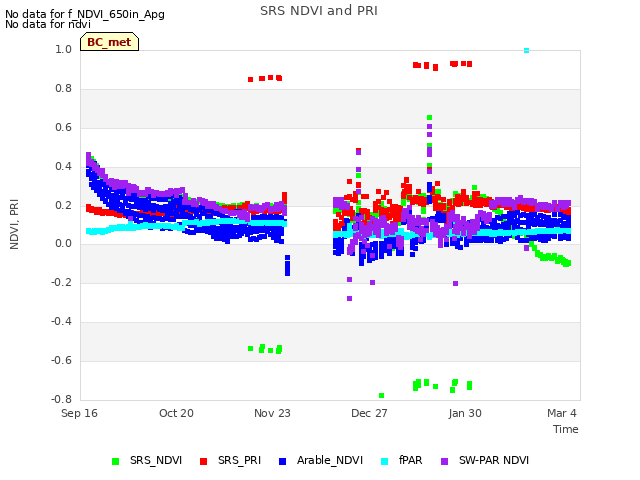Select the SRS_NDVI legend label
The image size is (640, 480).
tap(156, 460)
